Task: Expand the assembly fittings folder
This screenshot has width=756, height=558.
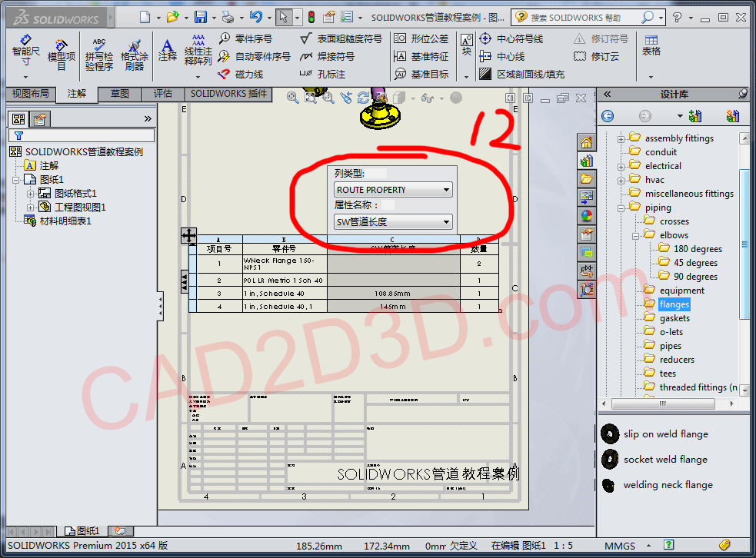Action: pos(621,139)
